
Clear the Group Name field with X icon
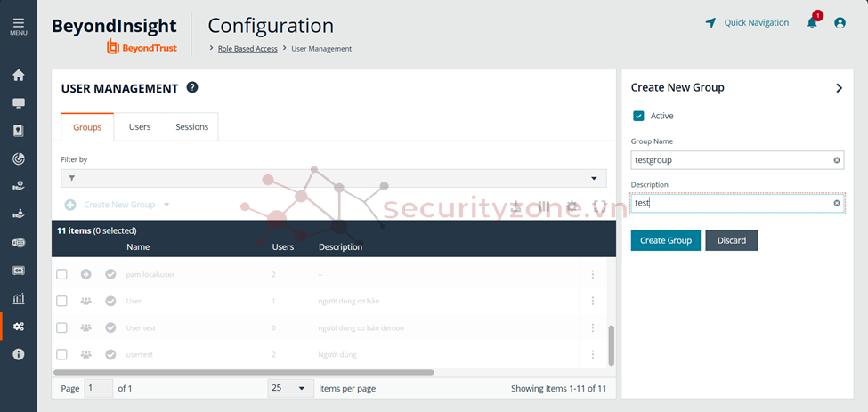point(837,160)
